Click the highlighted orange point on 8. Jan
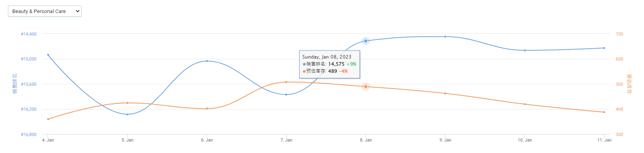 [x=366, y=87]
